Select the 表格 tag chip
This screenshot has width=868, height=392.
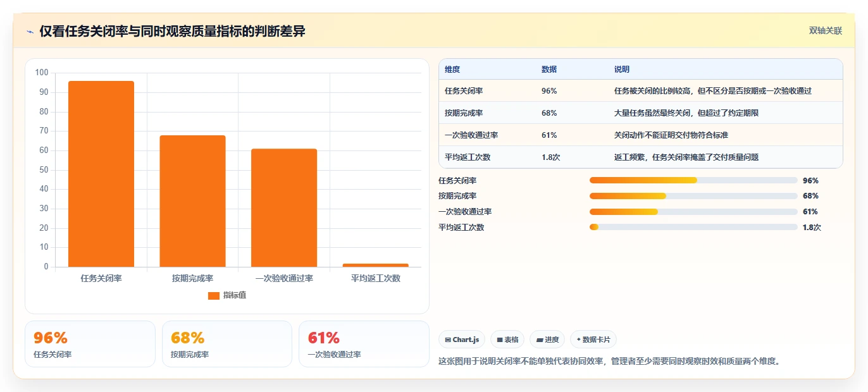click(507, 340)
